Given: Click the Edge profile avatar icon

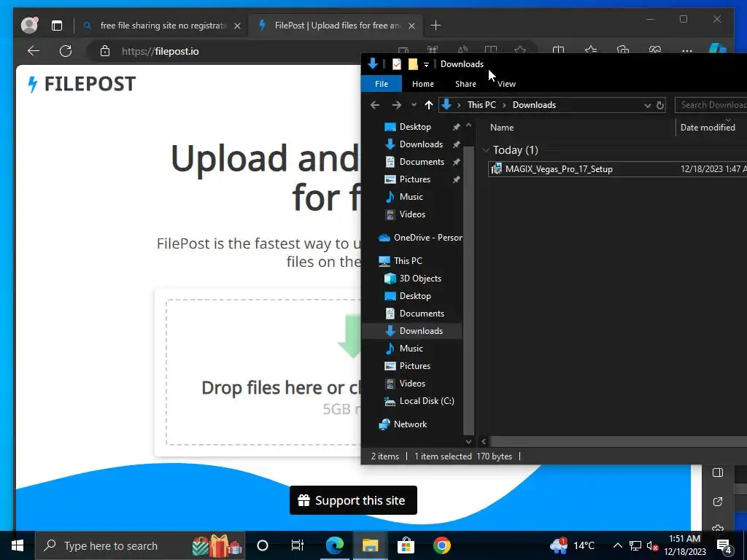Looking at the screenshot, I should pos(29,26).
